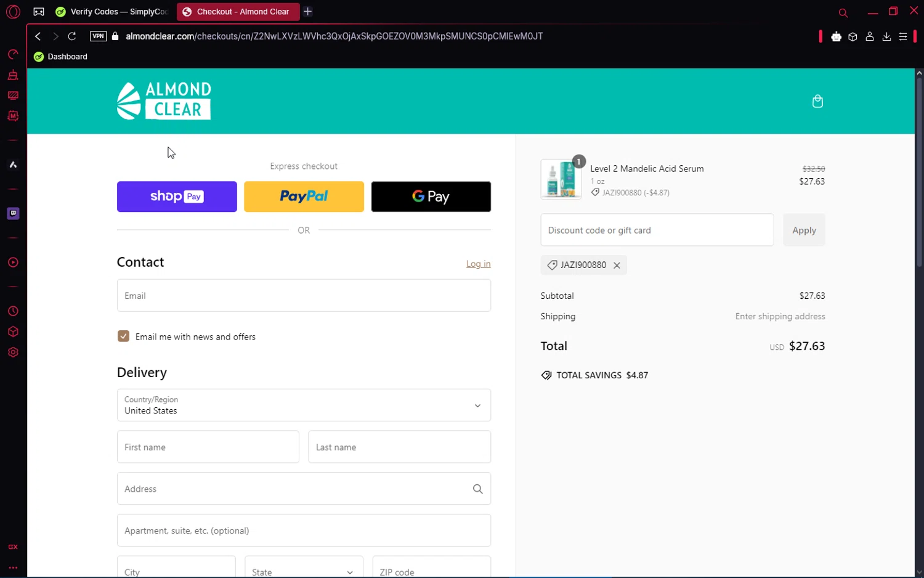The width and height of the screenshot is (924, 578).
Task: Uncheck Email me with news and offers
Action: [123, 336]
